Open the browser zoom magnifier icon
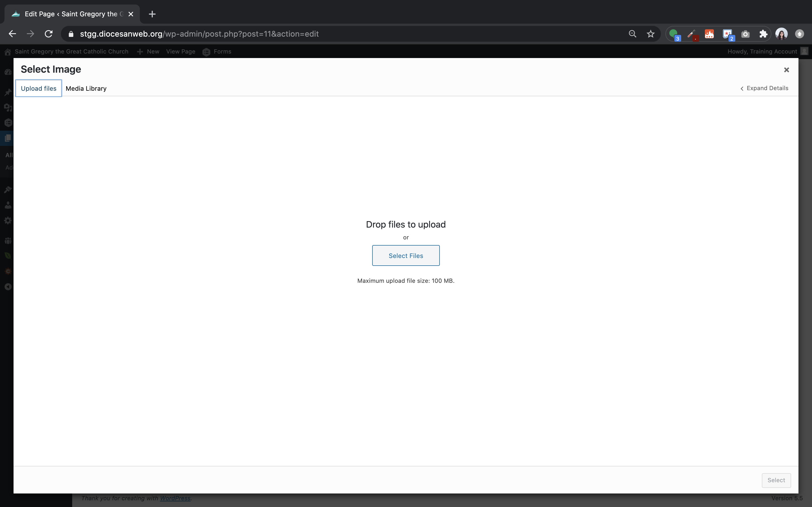812x507 pixels. click(x=632, y=34)
